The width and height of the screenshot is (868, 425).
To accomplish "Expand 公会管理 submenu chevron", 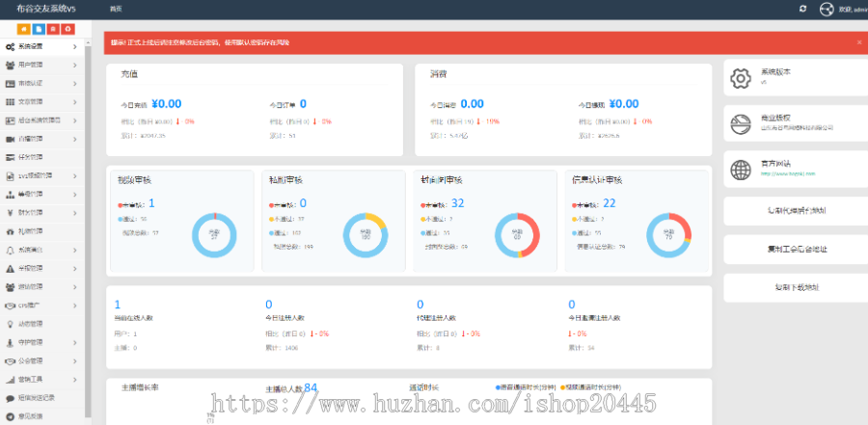I will [x=74, y=360].
